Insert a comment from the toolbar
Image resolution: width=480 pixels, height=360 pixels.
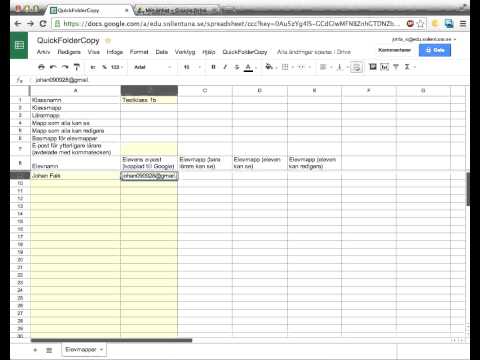373,67
